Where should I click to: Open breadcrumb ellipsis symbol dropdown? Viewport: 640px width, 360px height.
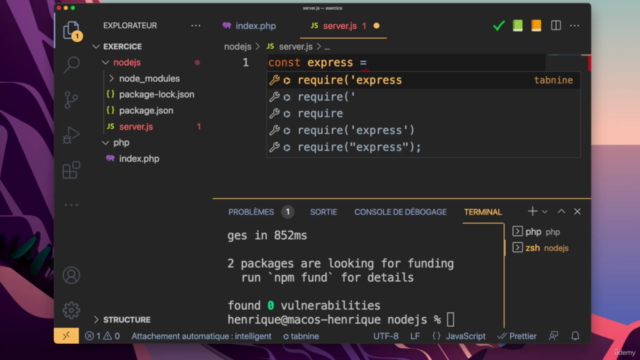pos(327,47)
